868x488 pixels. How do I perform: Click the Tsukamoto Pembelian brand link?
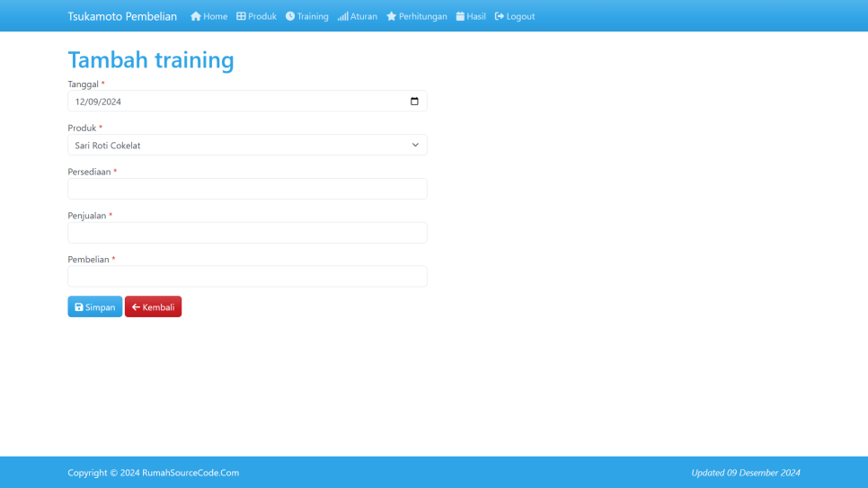coord(122,16)
